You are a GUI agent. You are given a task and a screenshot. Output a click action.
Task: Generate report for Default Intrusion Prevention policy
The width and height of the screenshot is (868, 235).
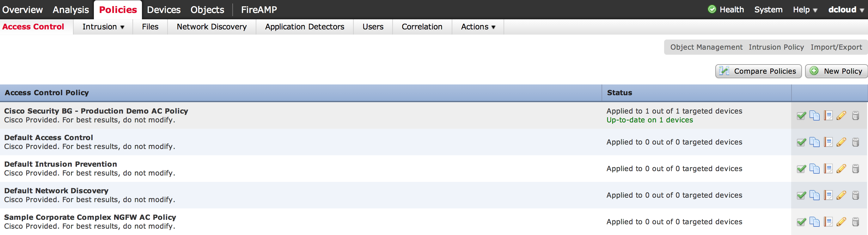828,169
